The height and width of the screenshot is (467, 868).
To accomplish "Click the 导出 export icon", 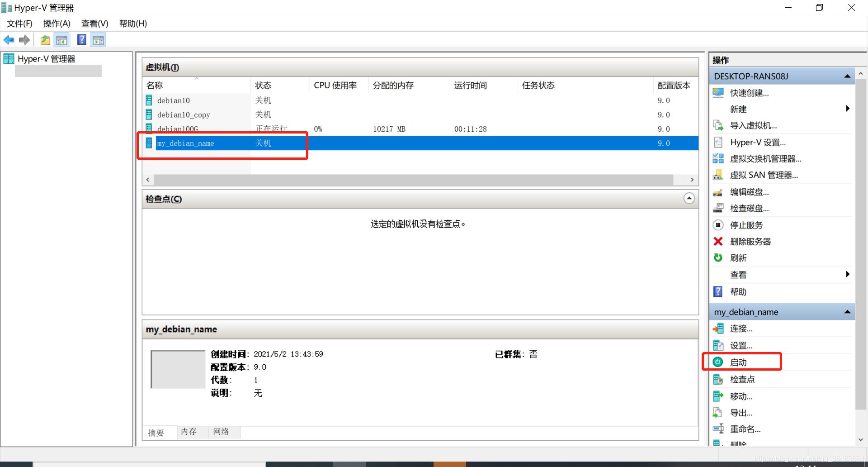I will 718,412.
